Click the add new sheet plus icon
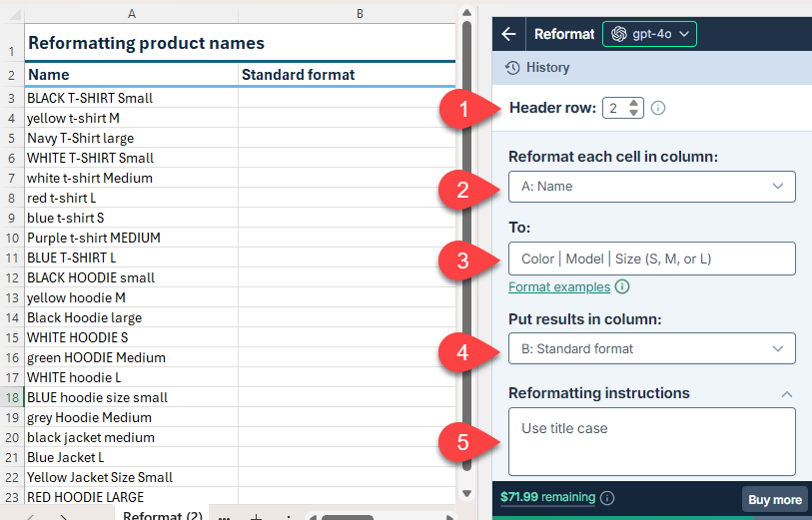This screenshot has height=520, width=812. click(x=256, y=516)
